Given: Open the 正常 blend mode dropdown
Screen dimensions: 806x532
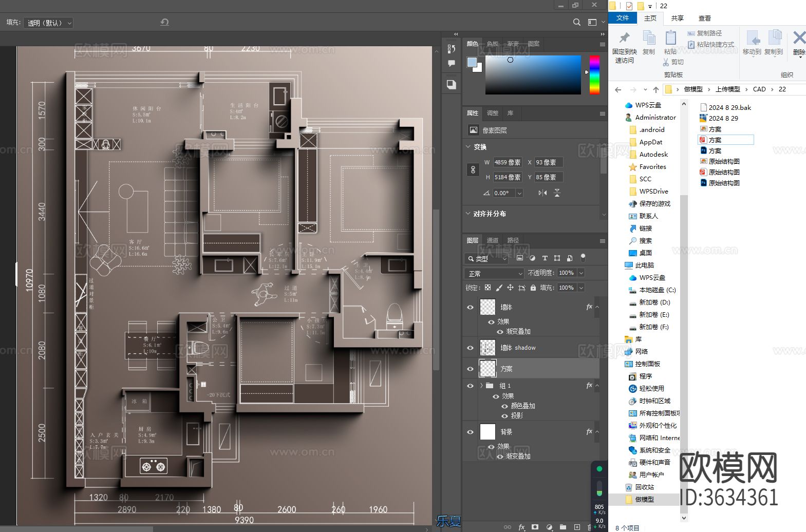Looking at the screenshot, I should [x=494, y=273].
